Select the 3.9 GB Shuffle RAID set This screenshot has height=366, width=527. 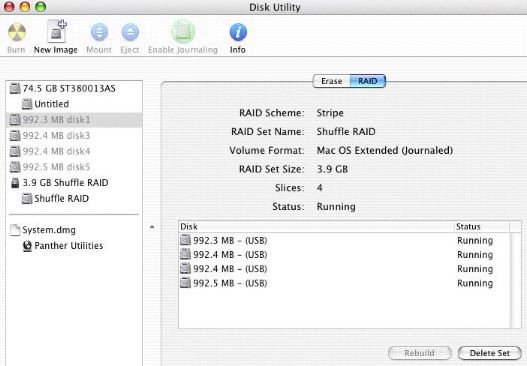[x=74, y=183]
